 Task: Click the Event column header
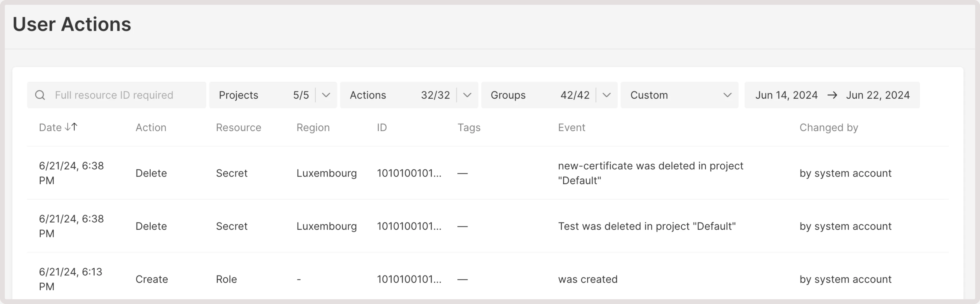pyautogui.click(x=571, y=128)
